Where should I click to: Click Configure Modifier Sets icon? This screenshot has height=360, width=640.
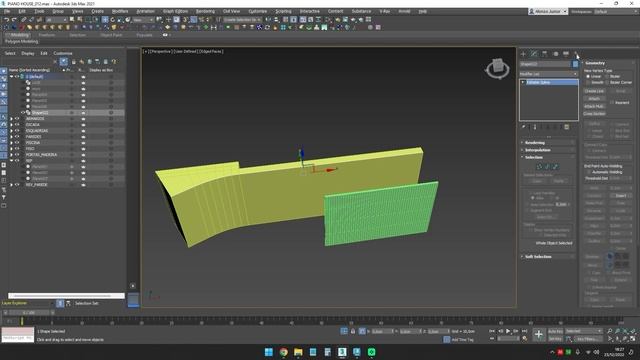point(567,127)
